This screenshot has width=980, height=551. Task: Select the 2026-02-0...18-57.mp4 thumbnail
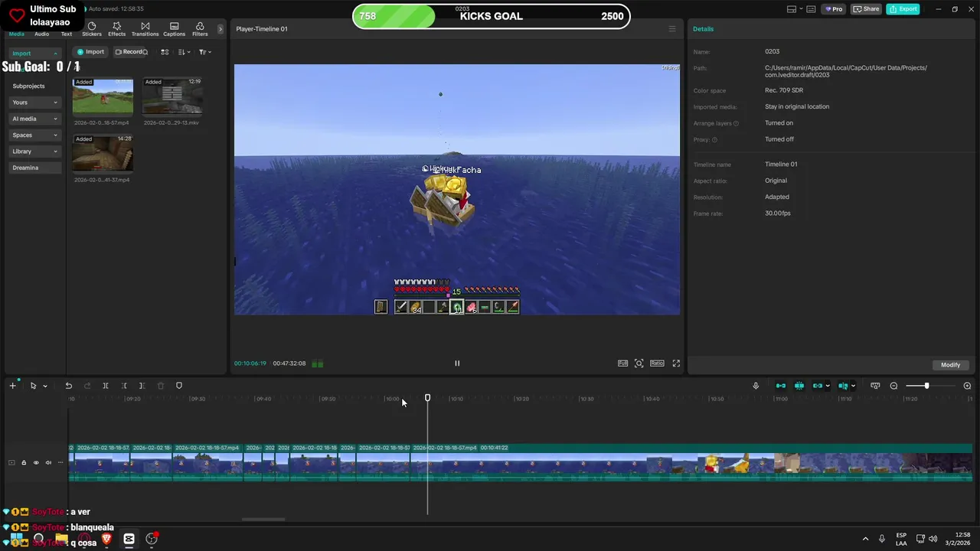103,96
